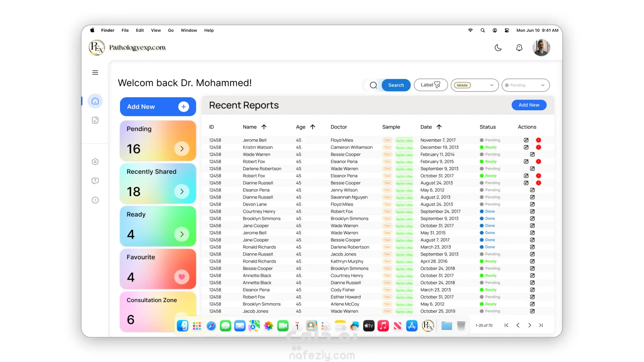Viewport: 644px width, 362px height.
Task: Open the Label filter button
Action: pos(430,85)
